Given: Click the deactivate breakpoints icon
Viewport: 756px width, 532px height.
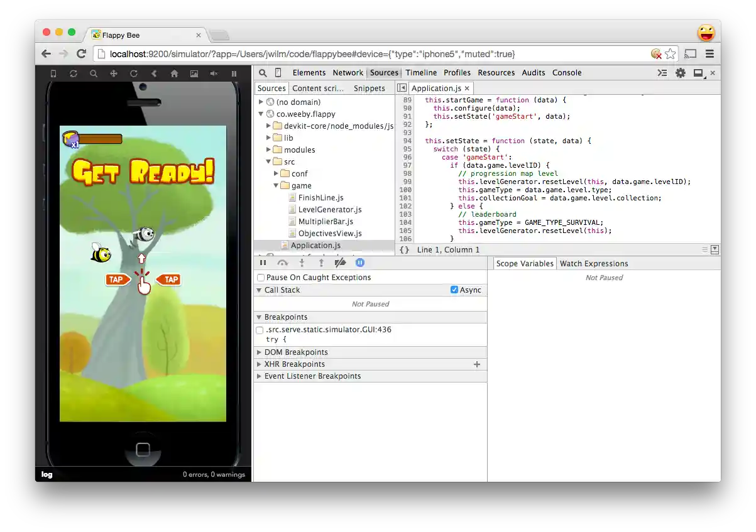Looking at the screenshot, I should click(340, 263).
